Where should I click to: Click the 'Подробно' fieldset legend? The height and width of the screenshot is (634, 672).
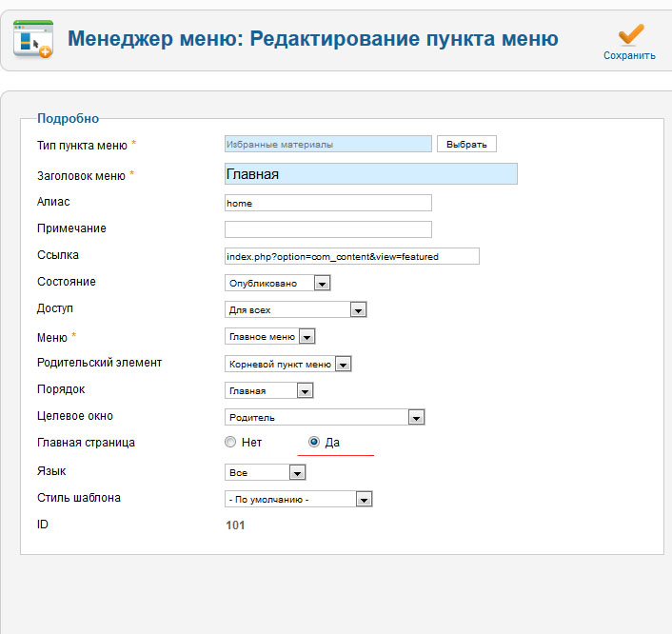(68, 118)
